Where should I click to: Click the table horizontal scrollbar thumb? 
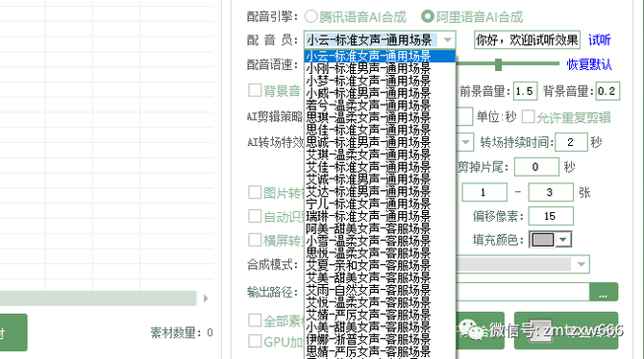pyautogui.click(x=97, y=299)
